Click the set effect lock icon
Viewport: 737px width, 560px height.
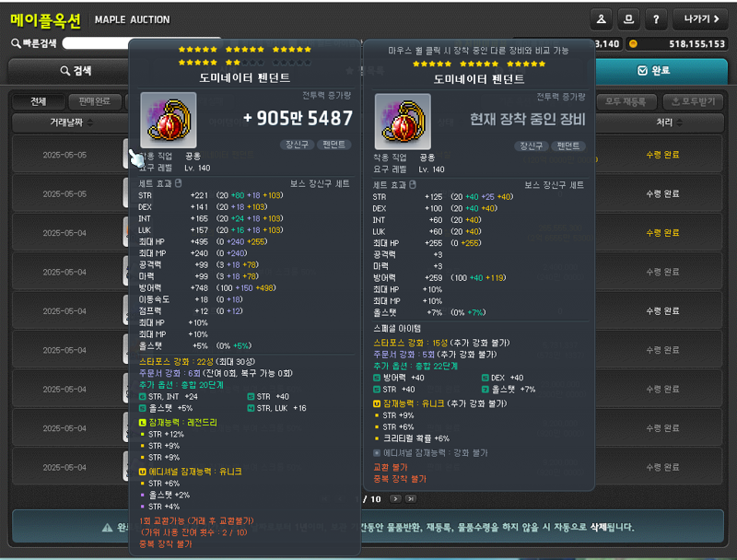pyautogui.click(x=178, y=183)
